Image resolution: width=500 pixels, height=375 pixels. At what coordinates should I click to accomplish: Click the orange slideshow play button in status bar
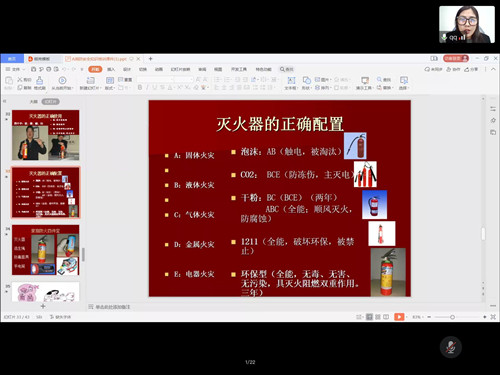[x=399, y=317]
